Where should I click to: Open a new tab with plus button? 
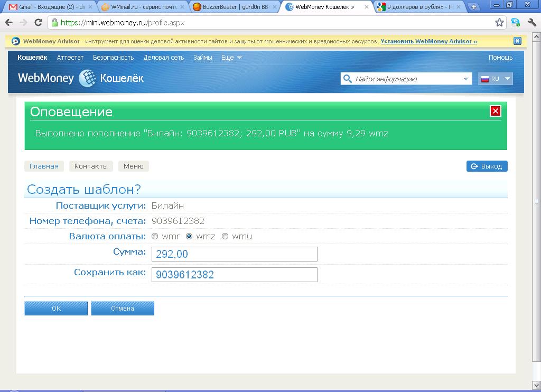click(x=474, y=7)
